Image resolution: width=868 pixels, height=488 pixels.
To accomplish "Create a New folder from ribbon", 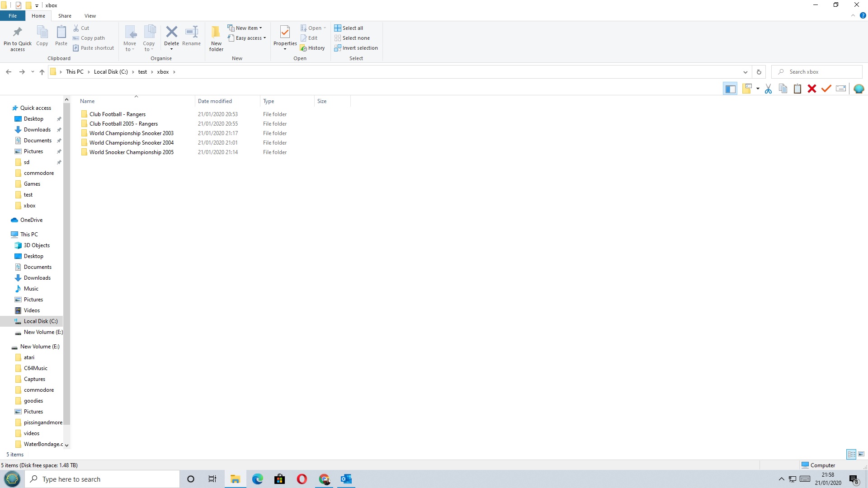I will (x=216, y=38).
